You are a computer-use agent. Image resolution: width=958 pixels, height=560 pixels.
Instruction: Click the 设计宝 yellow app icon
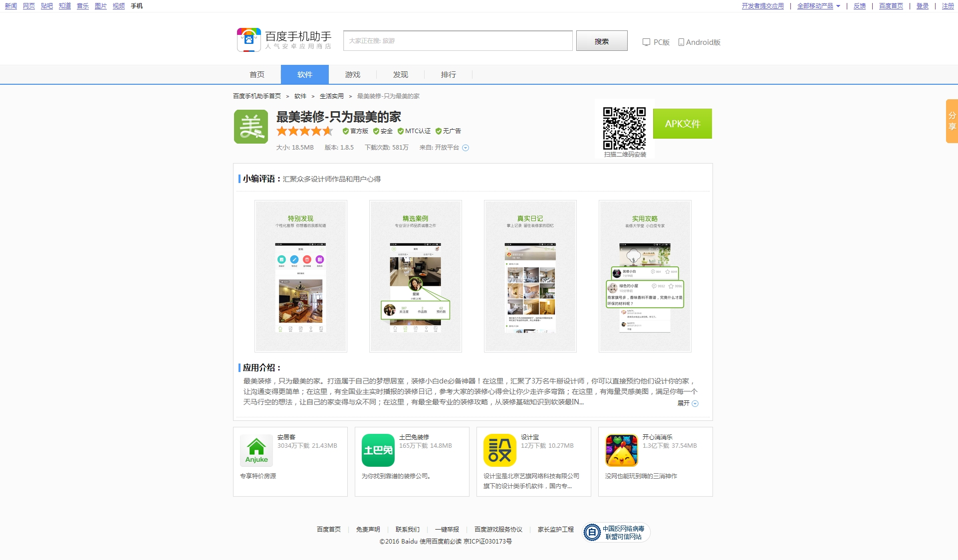500,450
